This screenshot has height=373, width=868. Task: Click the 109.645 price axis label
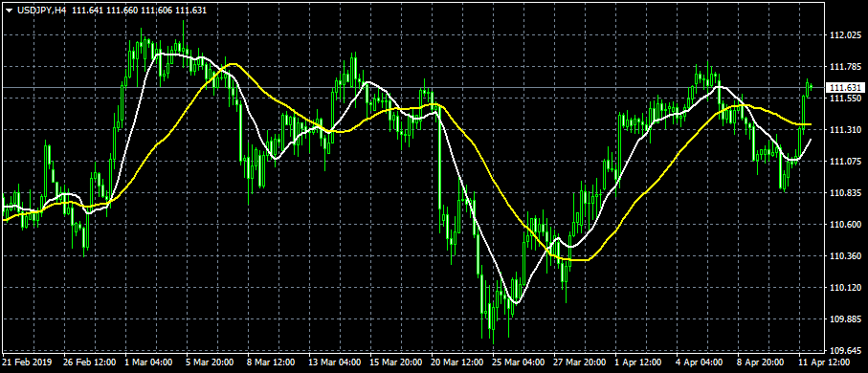844,351
